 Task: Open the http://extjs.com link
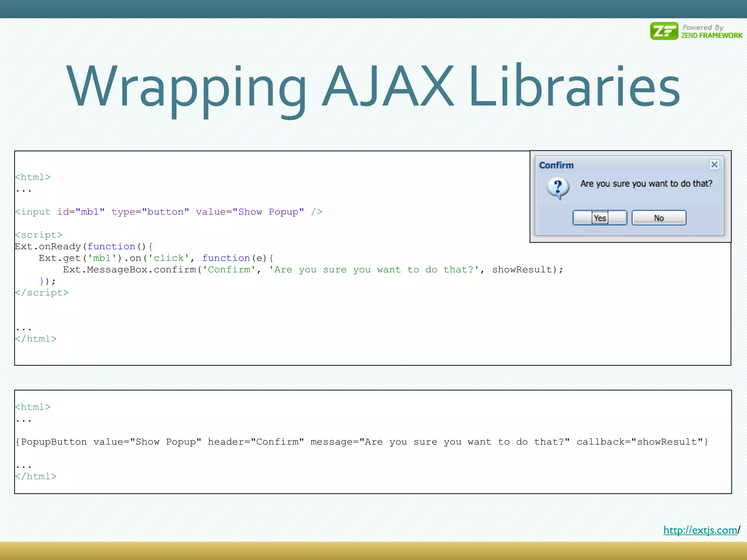[700, 530]
